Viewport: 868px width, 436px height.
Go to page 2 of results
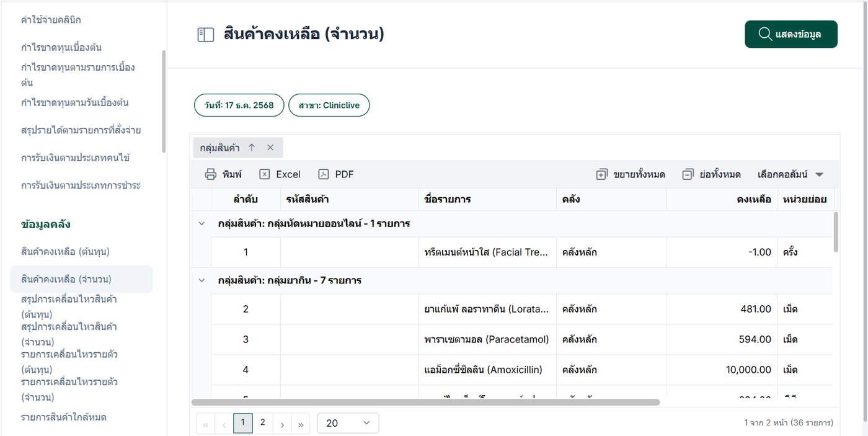(263, 423)
